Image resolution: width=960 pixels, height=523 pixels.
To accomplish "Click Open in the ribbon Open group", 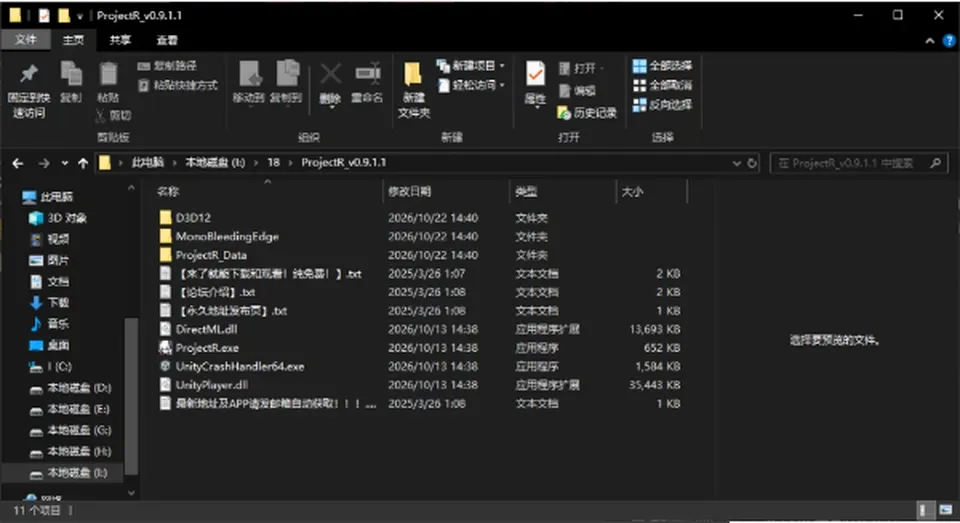I will [x=581, y=68].
